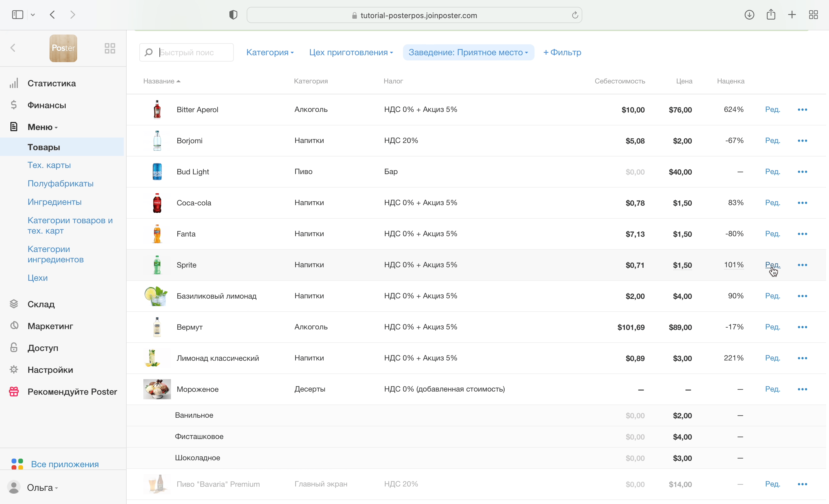The height and width of the screenshot is (504, 829).
Task: Click the Statistics bar chart icon
Action: click(x=14, y=83)
